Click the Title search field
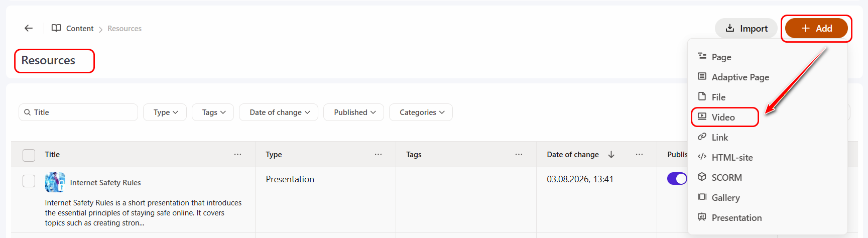 tap(78, 112)
